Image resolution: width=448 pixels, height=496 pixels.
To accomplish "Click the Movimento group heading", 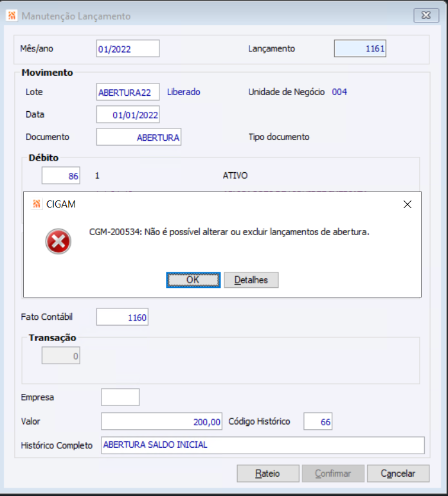I will coord(47,73).
